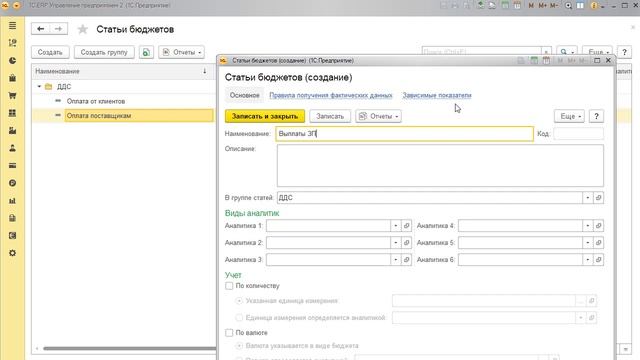This screenshot has height=360, width=640.
Task: Click the Аналитика 6 input field
Action: (x=520, y=260)
